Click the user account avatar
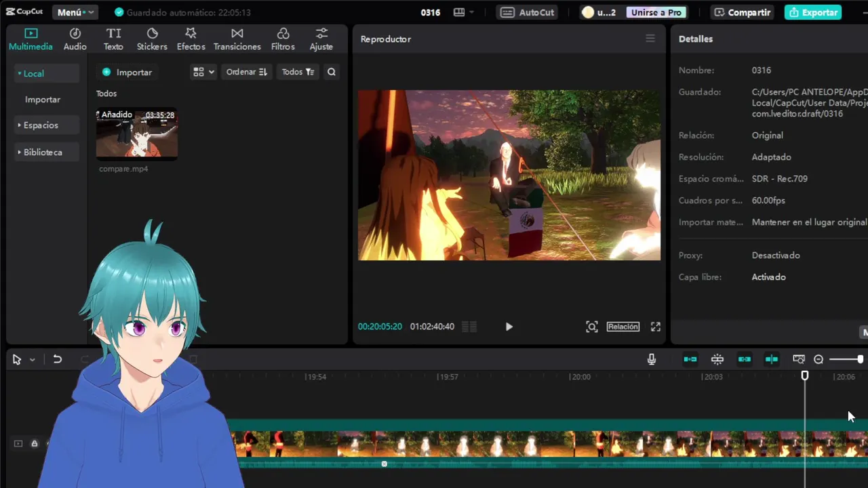Screen dimensions: 868x488 [x=588, y=12]
